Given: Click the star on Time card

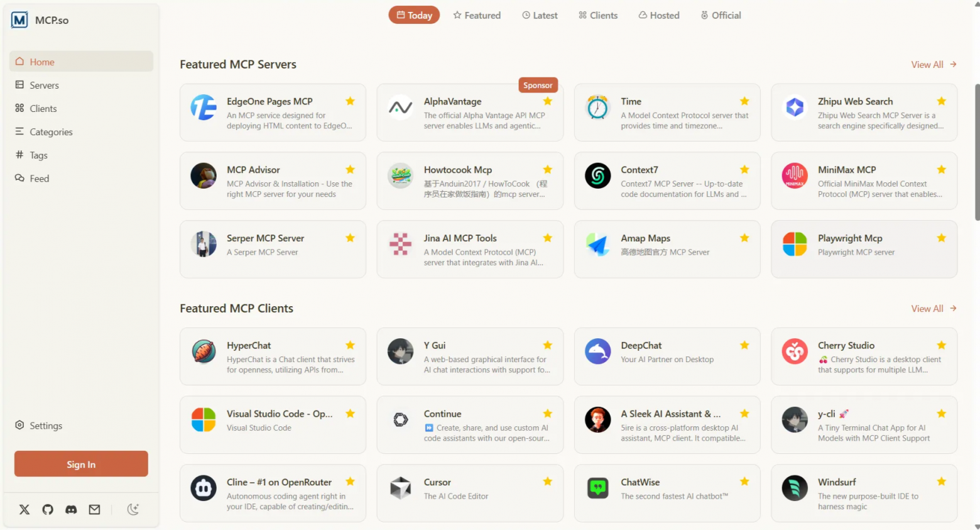Looking at the screenshot, I should (744, 101).
